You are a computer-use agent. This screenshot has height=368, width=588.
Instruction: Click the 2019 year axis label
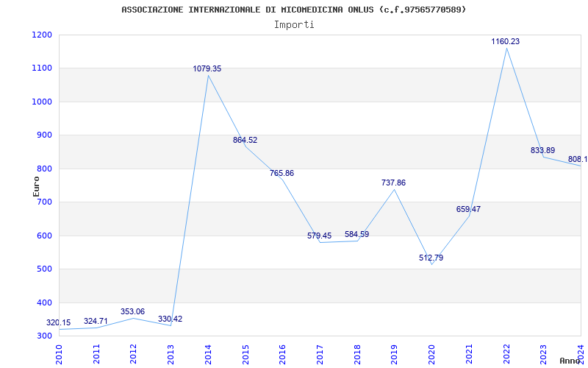tap(394, 355)
